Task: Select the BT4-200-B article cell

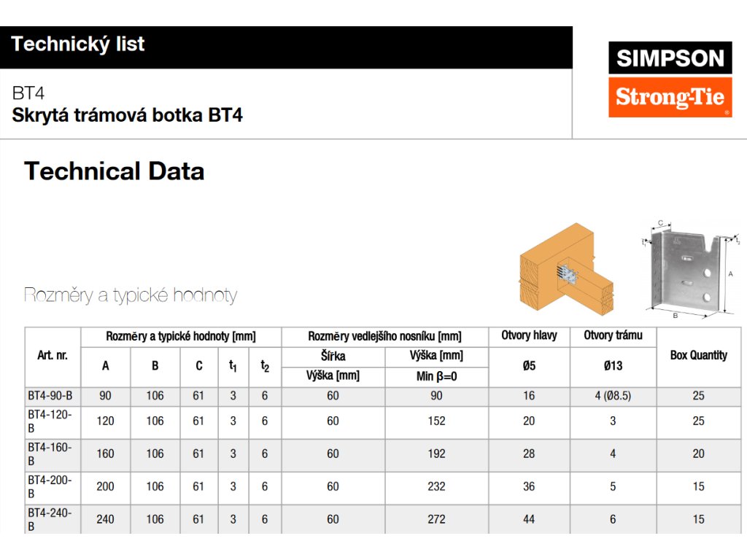Action: pyautogui.click(x=50, y=486)
